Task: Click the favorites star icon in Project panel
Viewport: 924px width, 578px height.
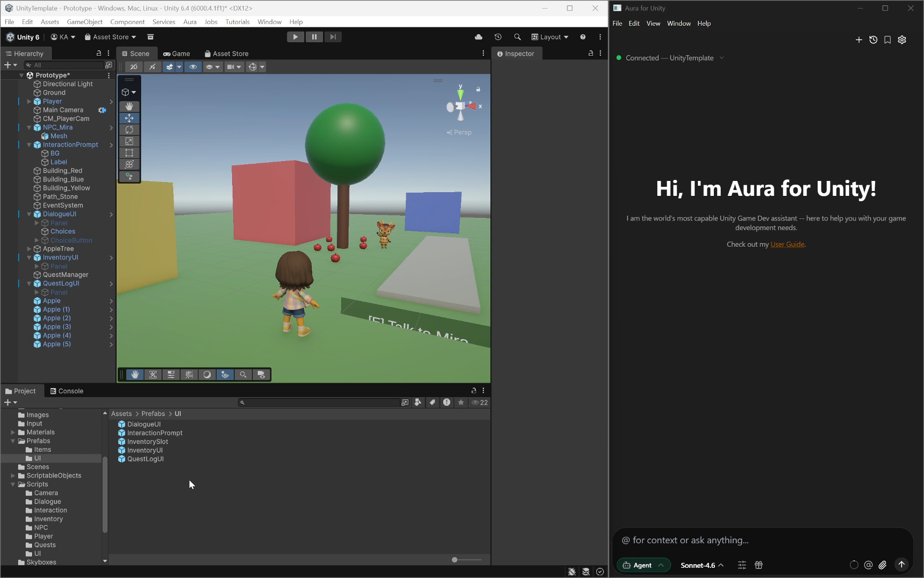Action: [461, 402]
